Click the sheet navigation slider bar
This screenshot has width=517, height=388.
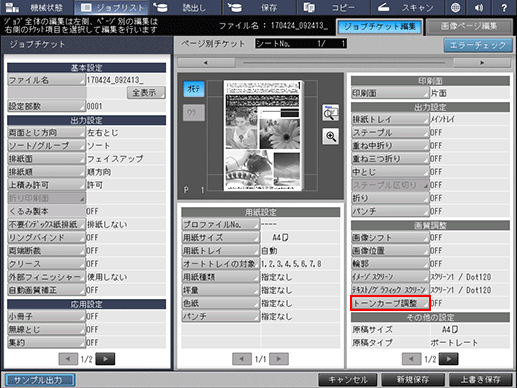pyautogui.click(x=344, y=62)
